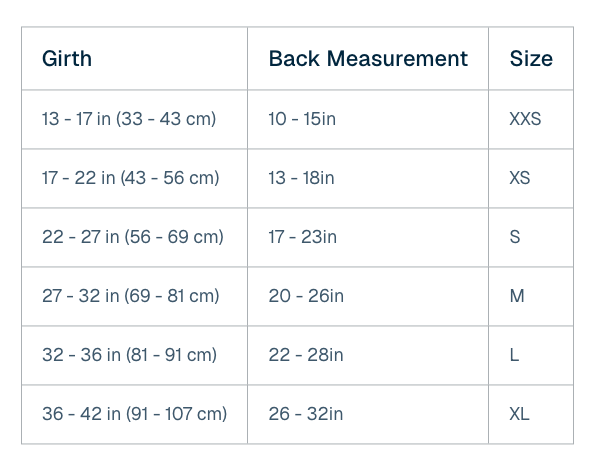Select the S size cell
The width and height of the screenshot is (600, 468).
[x=531, y=237]
